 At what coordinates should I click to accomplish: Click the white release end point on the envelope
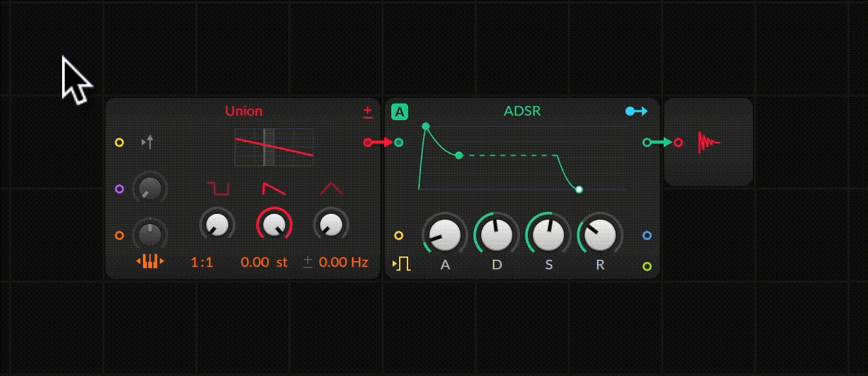click(x=579, y=189)
